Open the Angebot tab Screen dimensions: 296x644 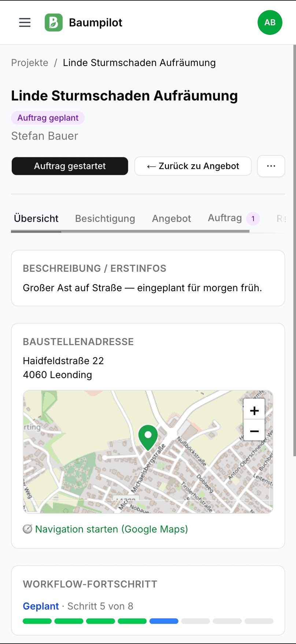[171, 219]
